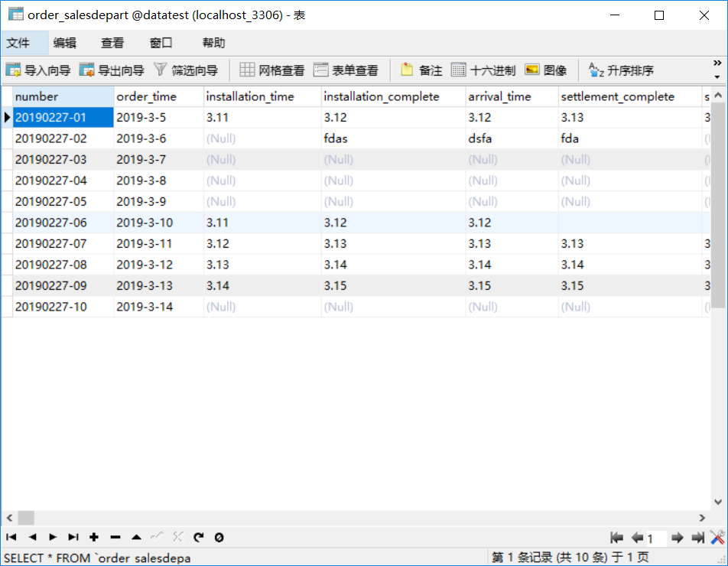Click the order_time column header
Viewport: 728px width, 566px height.
tap(158, 96)
